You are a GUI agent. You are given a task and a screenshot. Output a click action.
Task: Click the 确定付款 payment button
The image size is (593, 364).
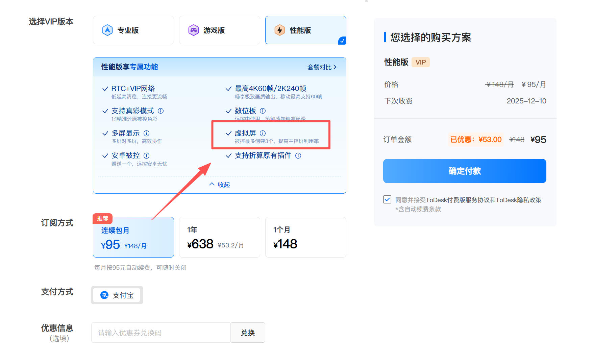point(464,171)
